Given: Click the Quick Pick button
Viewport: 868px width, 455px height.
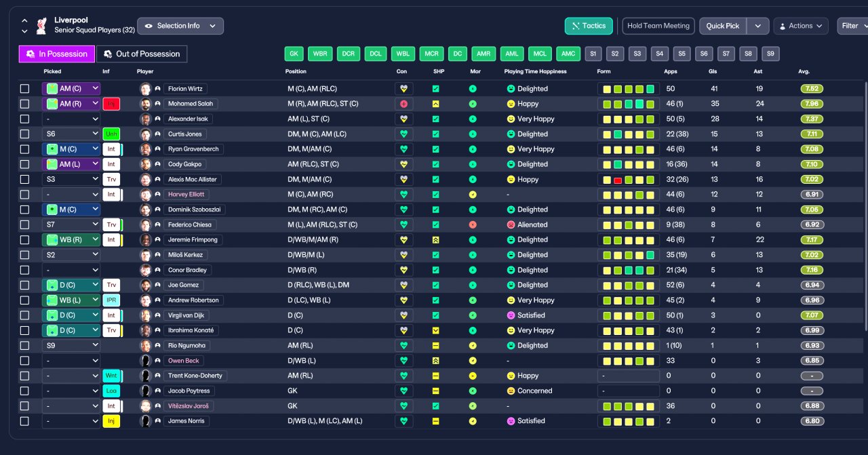Looking at the screenshot, I should coord(723,26).
